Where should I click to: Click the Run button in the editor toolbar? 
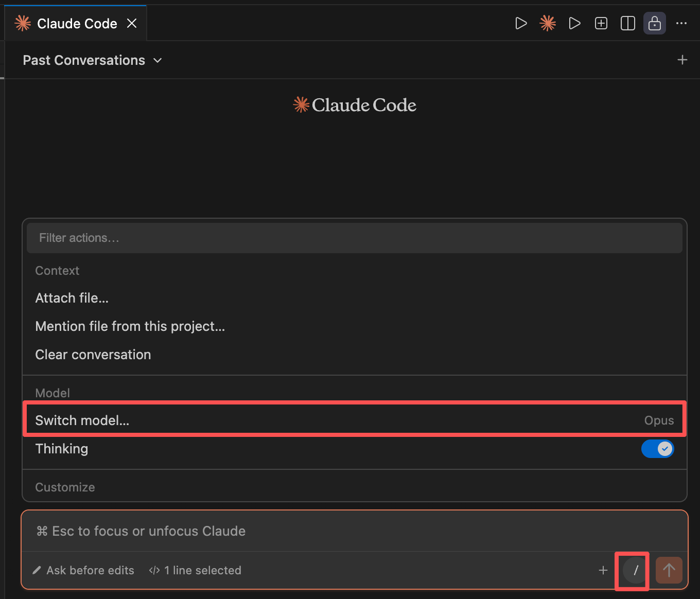coord(521,23)
